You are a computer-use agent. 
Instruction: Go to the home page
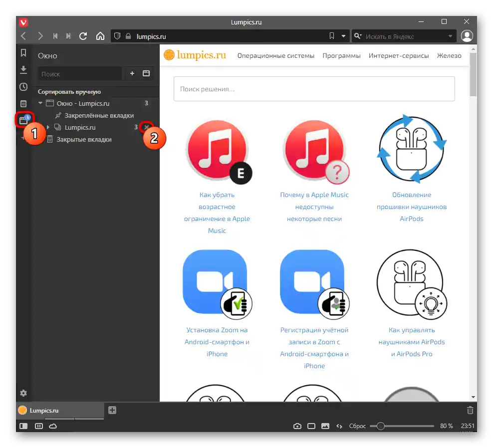pyautogui.click(x=100, y=36)
